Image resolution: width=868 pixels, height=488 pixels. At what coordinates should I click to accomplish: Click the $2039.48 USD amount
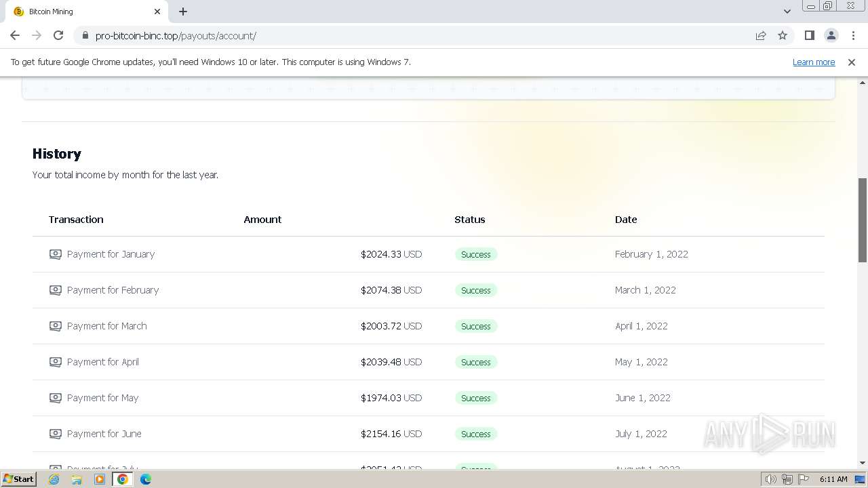[x=391, y=362]
